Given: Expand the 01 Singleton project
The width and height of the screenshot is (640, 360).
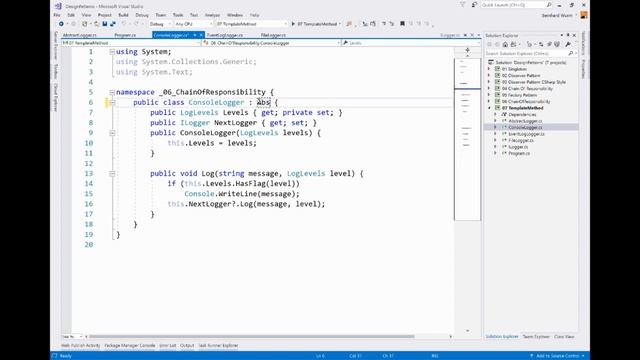Looking at the screenshot, I should click(489, 69).
